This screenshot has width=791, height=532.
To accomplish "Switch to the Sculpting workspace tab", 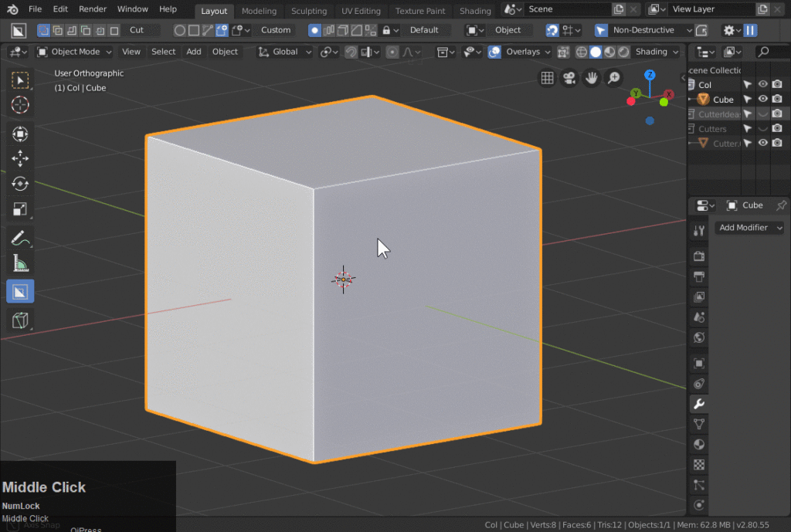I will pos(309,11).
